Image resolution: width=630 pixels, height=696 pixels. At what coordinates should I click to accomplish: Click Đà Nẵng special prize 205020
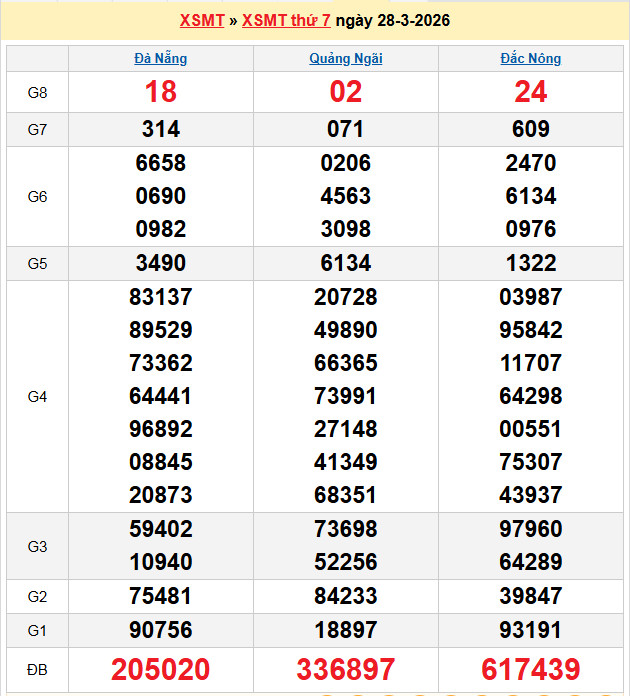[160, 669]
